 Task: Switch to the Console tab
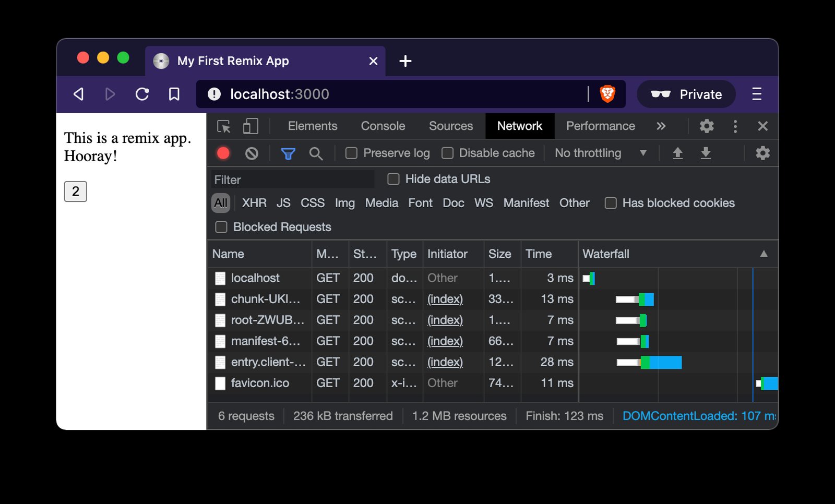tap(383, 126)
